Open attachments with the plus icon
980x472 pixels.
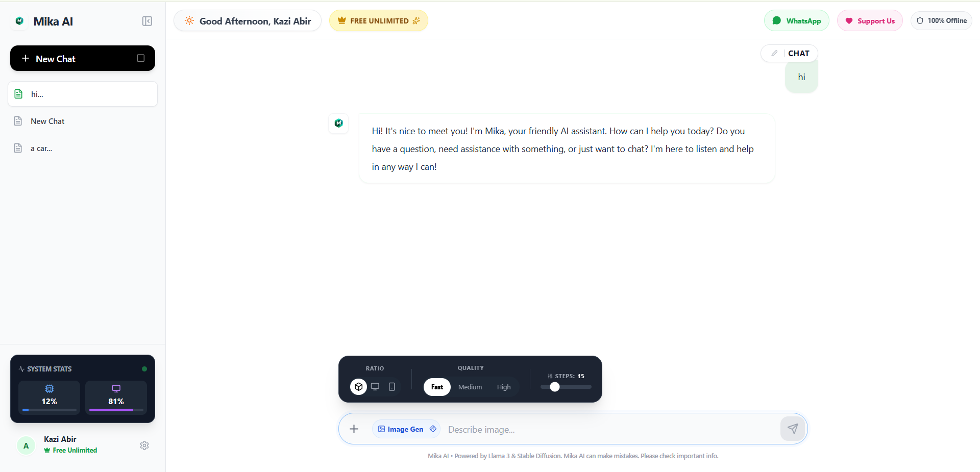click(354, 429)
